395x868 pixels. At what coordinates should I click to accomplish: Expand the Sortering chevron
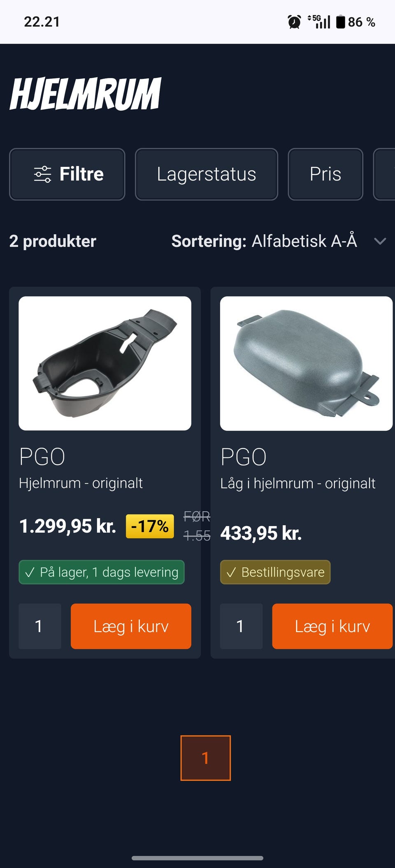[380, 241]
